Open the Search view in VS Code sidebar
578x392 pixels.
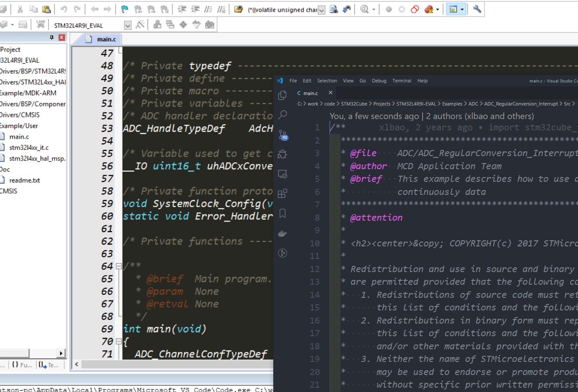282,115
